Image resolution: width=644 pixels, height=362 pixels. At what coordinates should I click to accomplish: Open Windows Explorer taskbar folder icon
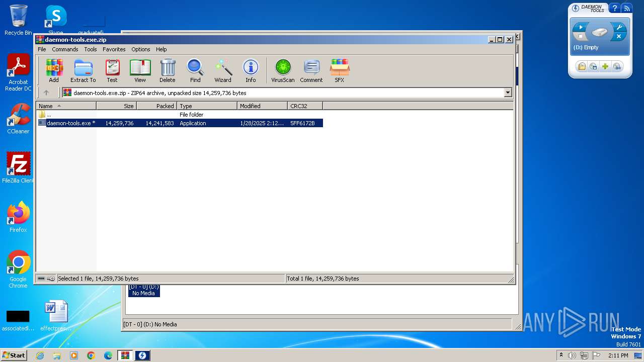[57, 355]
